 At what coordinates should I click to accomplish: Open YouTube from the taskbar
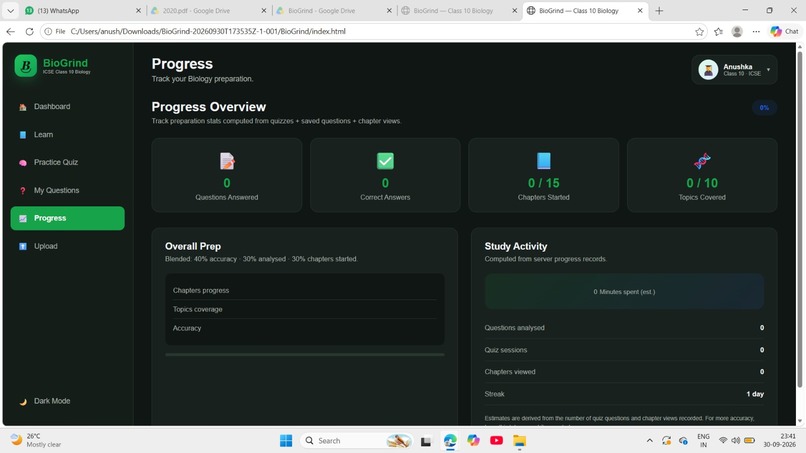(497, 441)
